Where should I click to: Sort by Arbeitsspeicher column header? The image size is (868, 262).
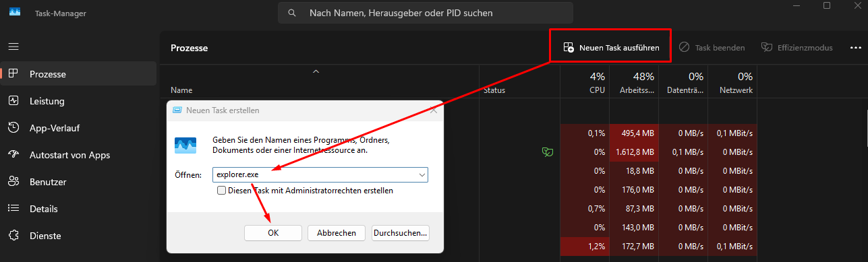[634, 83]
